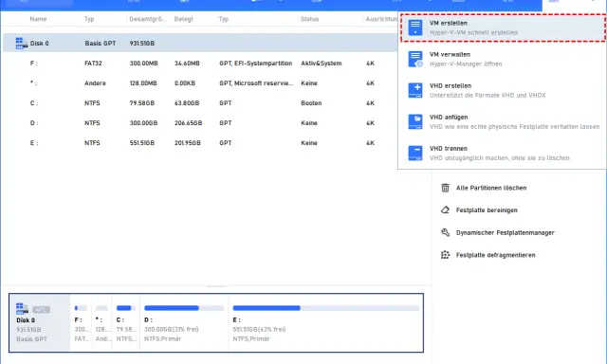This screenshot has height=364, width=607.
Task: Click the Disk 0 icon in the bottom disk map
Action: [x=22, y=309]
